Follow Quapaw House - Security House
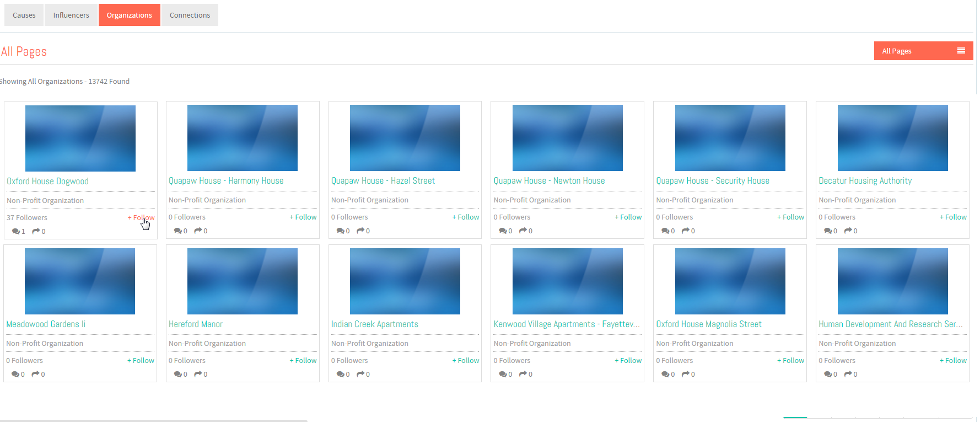This screenshot has height=422, width=980. point(790,217)
